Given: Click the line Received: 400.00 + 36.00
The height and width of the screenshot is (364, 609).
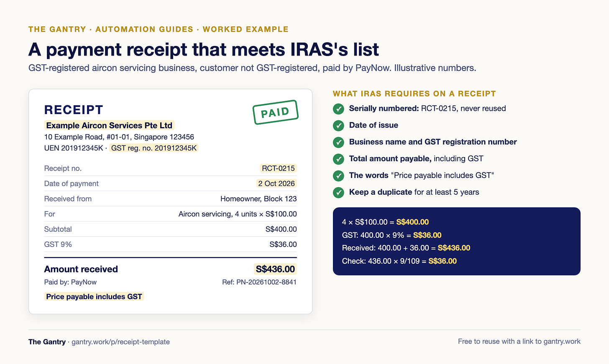Looking at the screenshot, I should click(406, 248).
